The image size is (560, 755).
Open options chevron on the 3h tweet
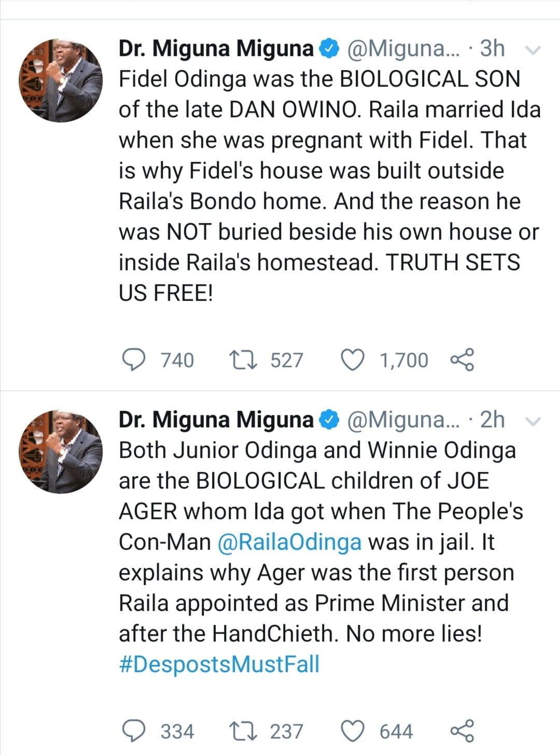(x=533, y=50)
